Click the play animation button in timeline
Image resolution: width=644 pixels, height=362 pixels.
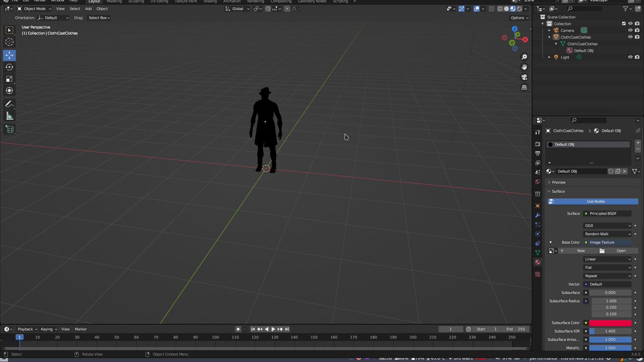273,329
